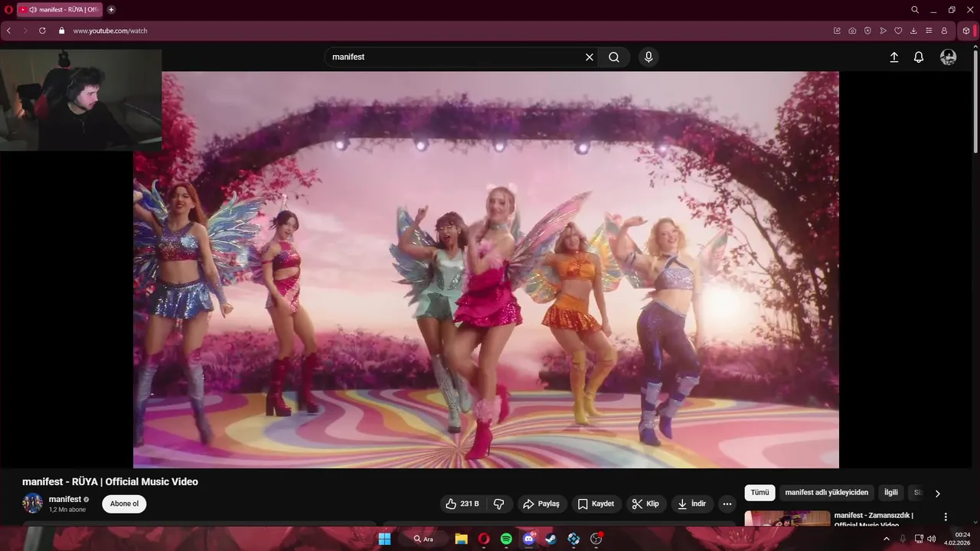The image size is (980, 551).
Task: Open Opera edit/pinboard icon in address bar
Action: click(837, 31)
